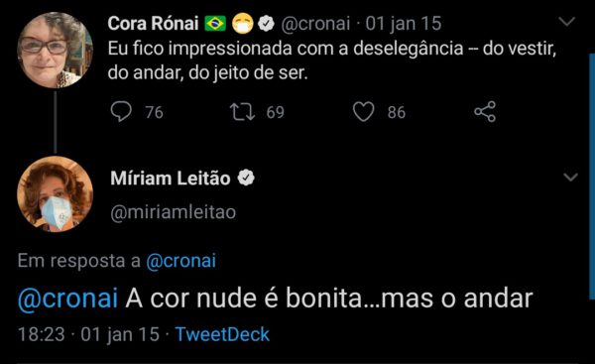Open Cora Rónai's profile picture
The image size is (595, 364).
point(55,50)
